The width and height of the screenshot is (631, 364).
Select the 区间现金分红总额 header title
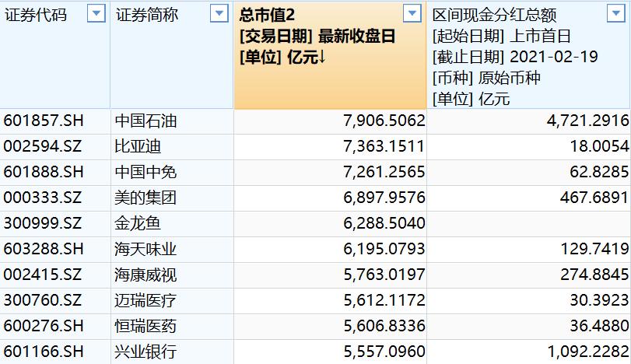pos(494,16)
